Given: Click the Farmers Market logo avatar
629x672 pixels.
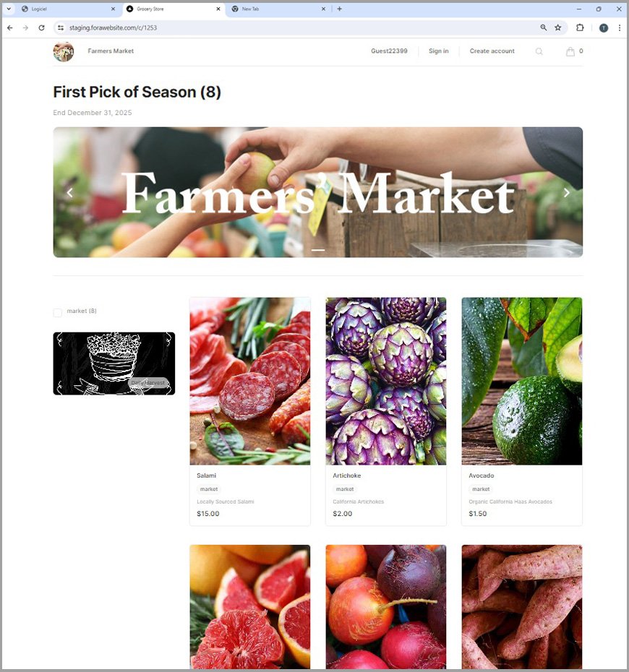Looking at the screenshot, I should [x=64, y=52].
